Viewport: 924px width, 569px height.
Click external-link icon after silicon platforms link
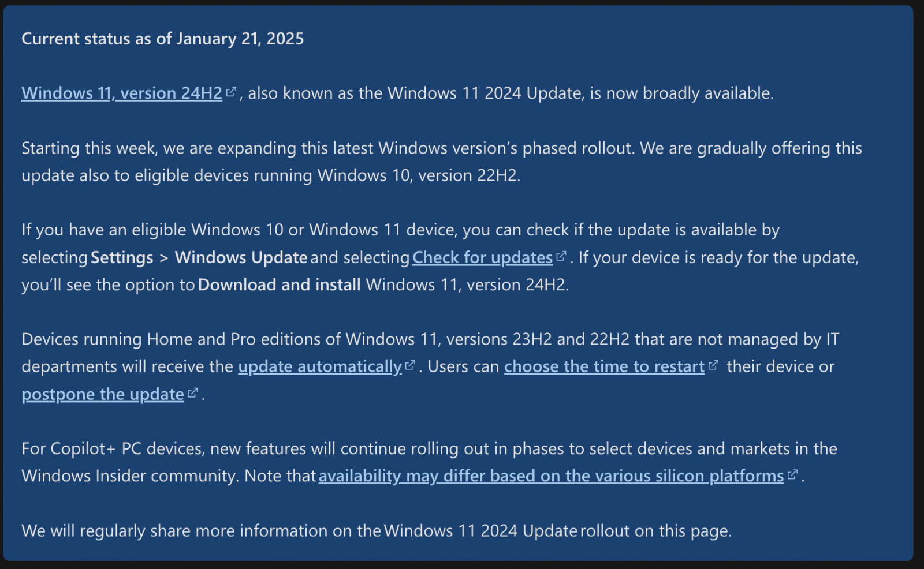(792, 474)
